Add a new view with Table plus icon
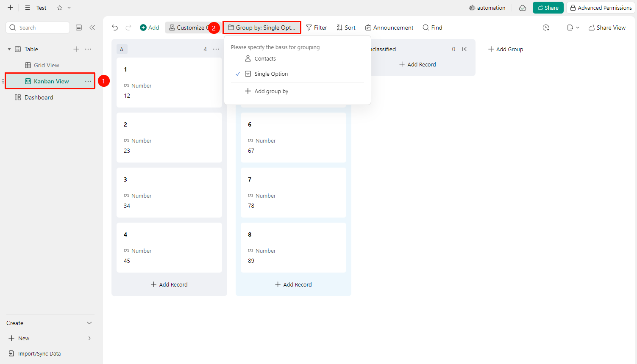This screenshot has width=637, height=364. pyautogui.click(x=76, y=49)
